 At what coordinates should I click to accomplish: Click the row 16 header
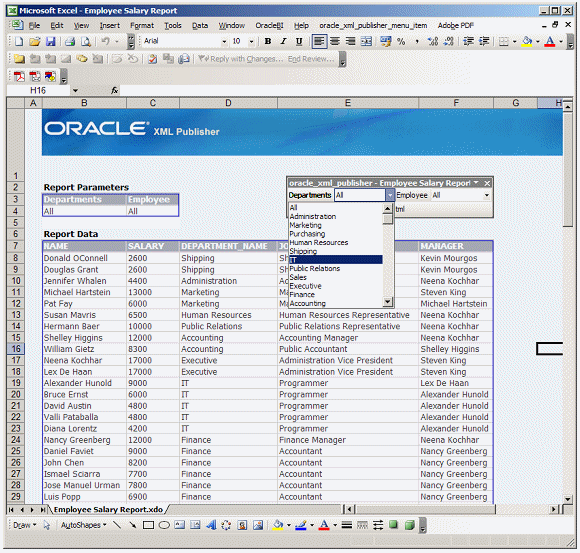coord(16,349)
